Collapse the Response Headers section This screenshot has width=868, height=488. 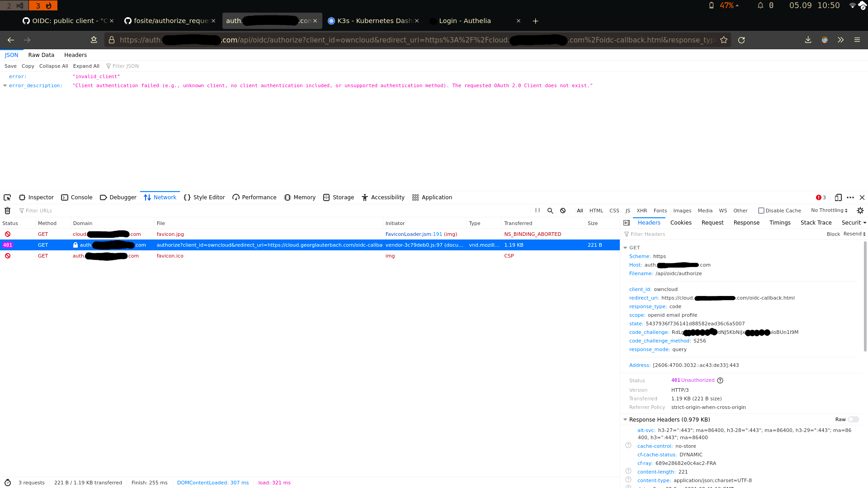(x=625, y=419)
